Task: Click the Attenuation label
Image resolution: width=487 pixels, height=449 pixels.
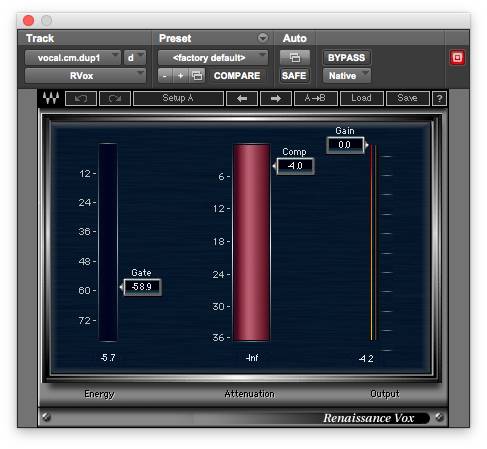Action: 249,394
